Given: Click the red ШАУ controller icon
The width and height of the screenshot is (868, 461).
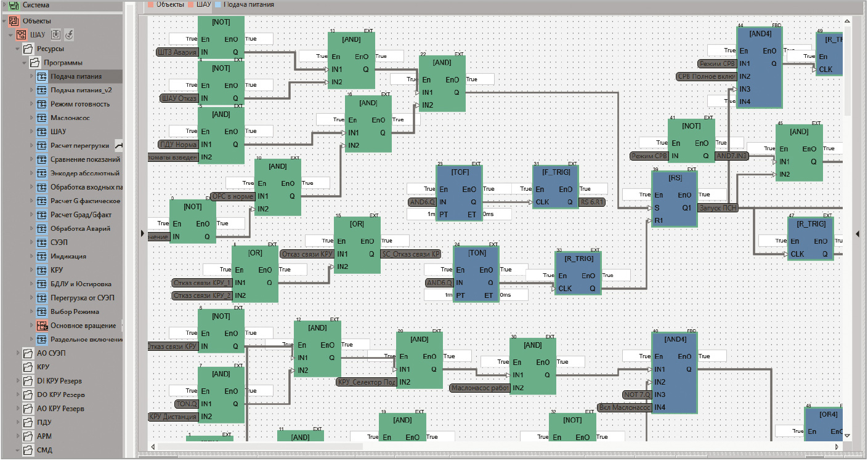Looking at the screenshot, I should (x=21, y=35).
